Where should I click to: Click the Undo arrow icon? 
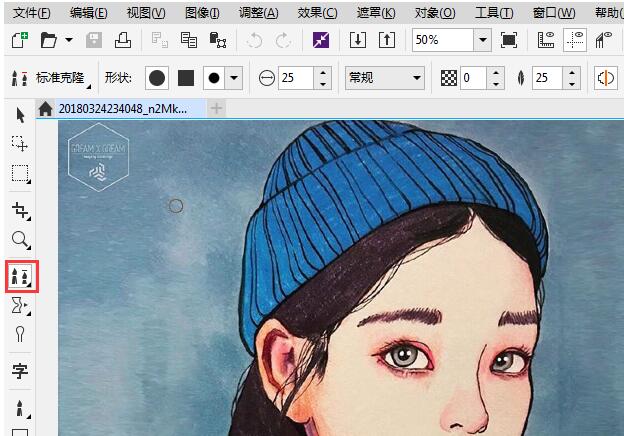point(254,40)
